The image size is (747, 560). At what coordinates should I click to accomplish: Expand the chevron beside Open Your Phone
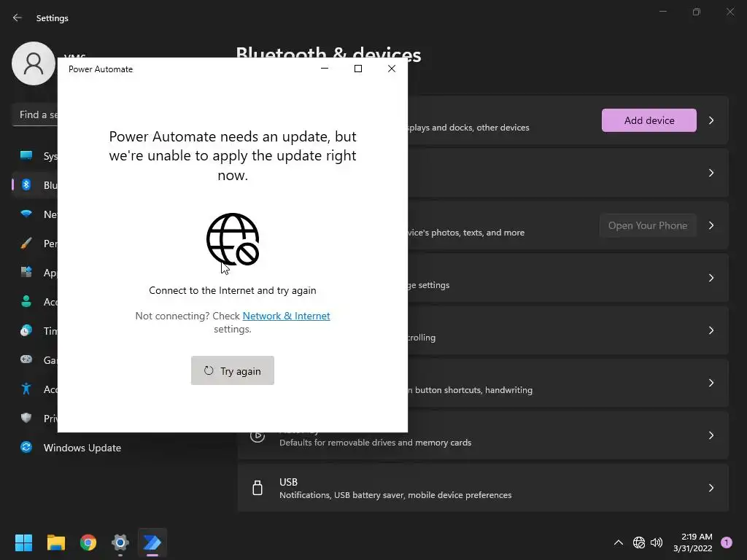click(711, 225)
